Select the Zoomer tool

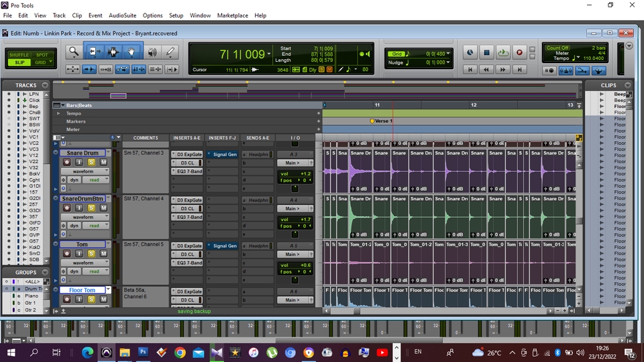coord(74,52)
